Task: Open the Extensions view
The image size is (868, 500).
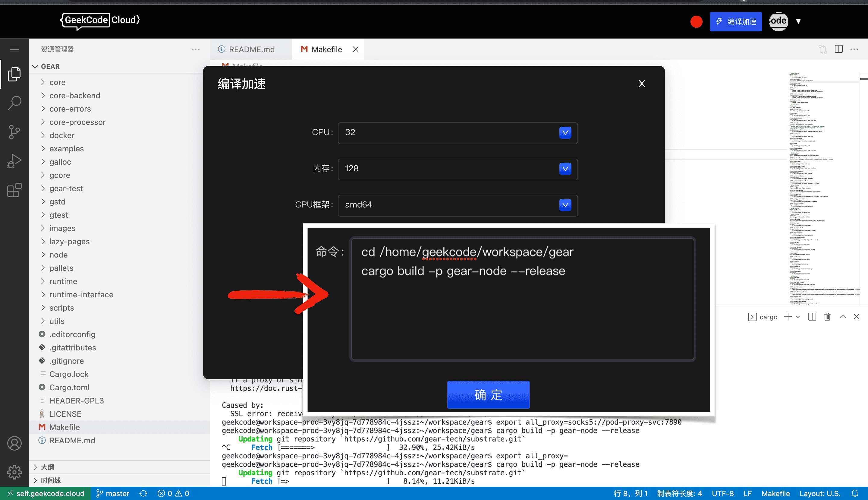Action: coord(14,190)
